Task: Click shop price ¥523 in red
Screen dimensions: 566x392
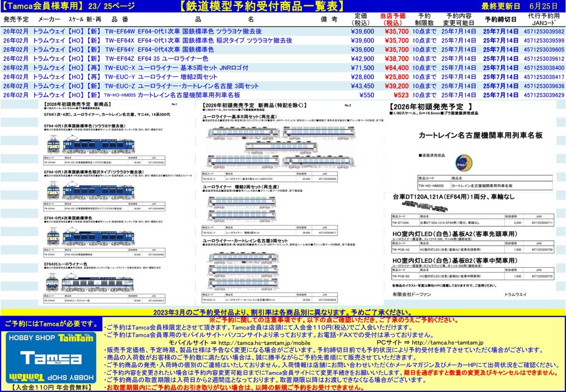Action: pos(401,95)
